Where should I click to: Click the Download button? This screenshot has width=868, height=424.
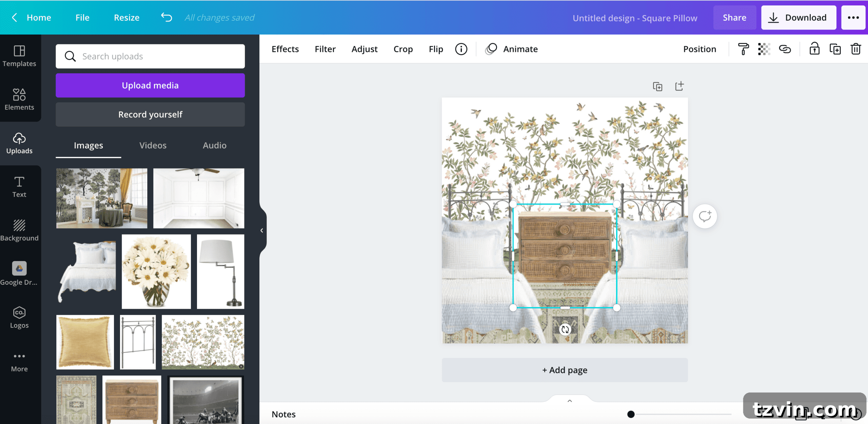coord(798,18)
